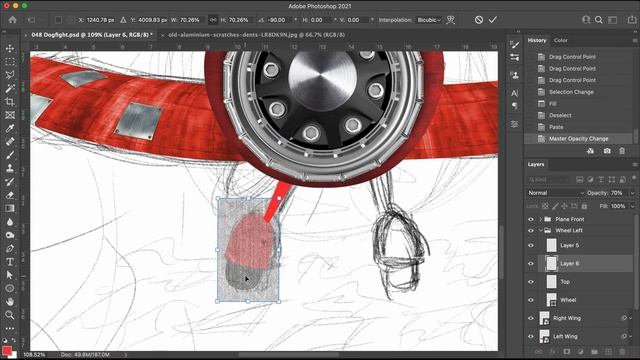Hide Layer 6 visibility eye
The height and width of the screenshot is (360, 640).
tap(531, 264)
